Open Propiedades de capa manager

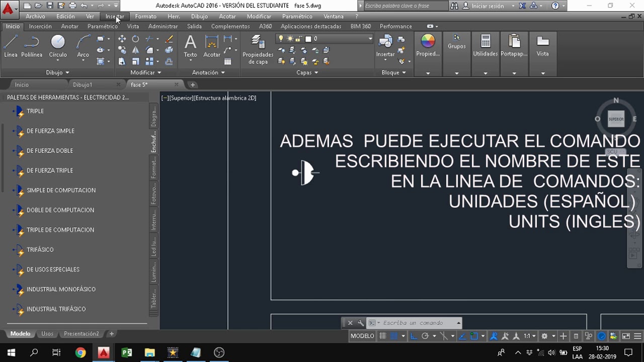point(258,50)
